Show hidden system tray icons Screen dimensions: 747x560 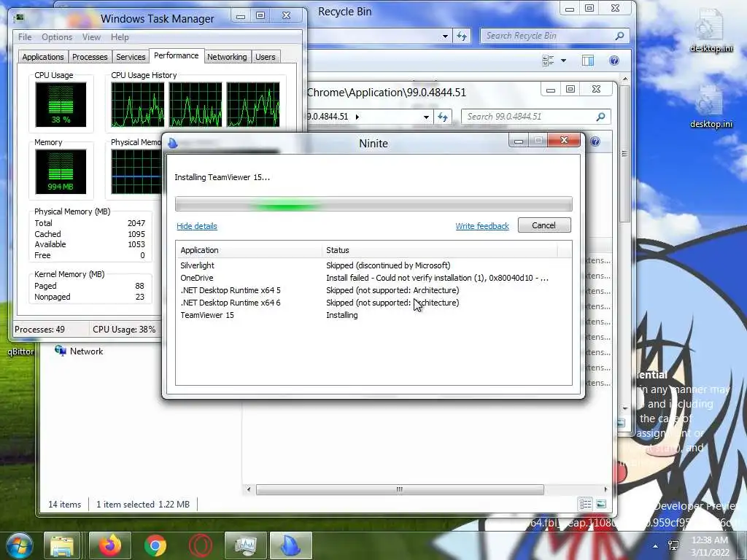(656, 545)
